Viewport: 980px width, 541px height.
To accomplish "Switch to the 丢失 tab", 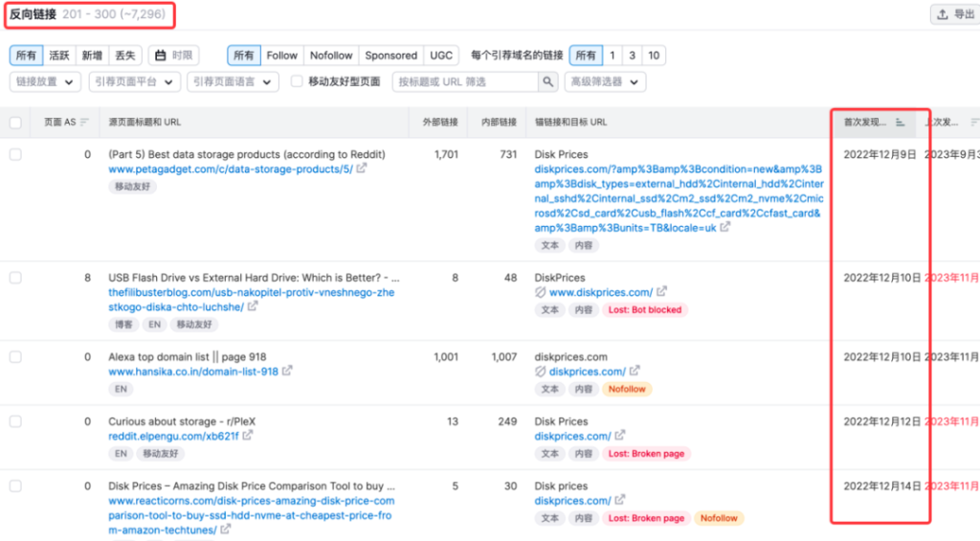I will [x=125, y=56].
